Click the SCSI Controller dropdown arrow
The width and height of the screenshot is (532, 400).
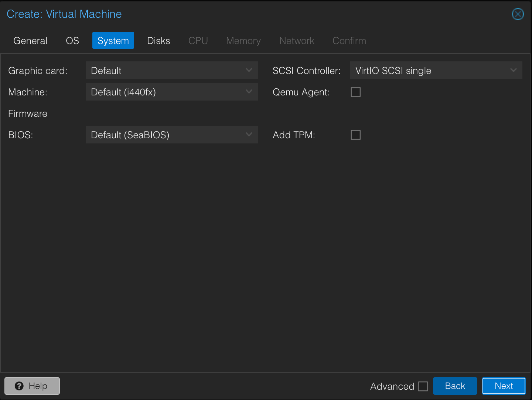tap(513, 70)
